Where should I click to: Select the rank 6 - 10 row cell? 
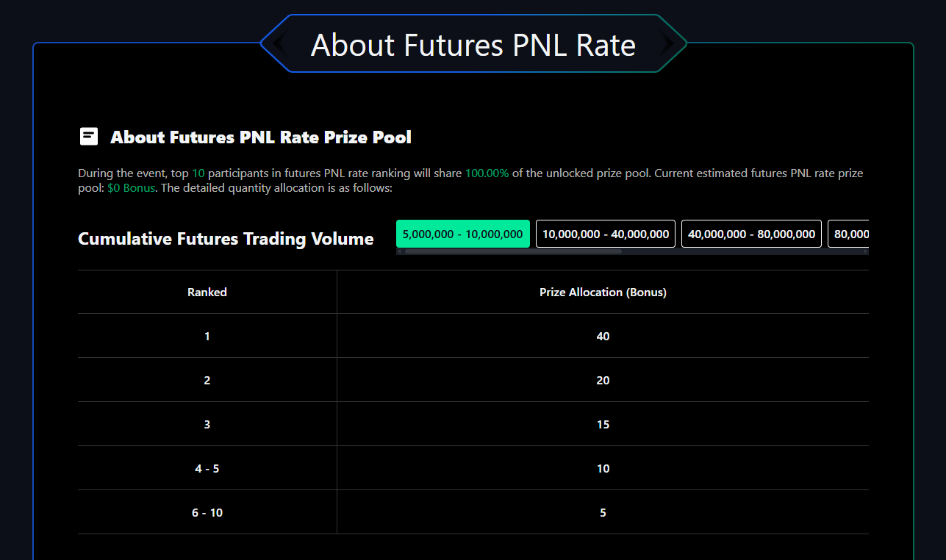tap(207, 512)
